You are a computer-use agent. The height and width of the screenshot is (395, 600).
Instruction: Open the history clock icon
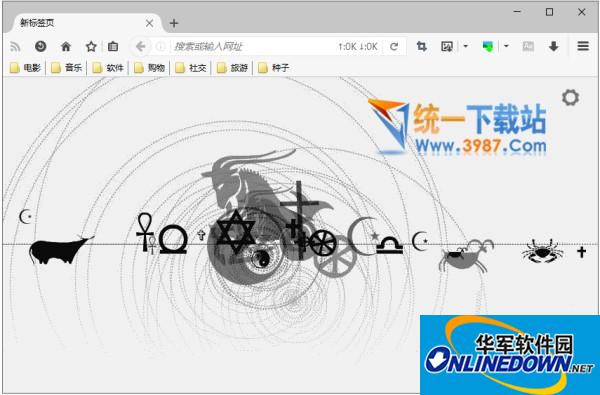[41, 46]
